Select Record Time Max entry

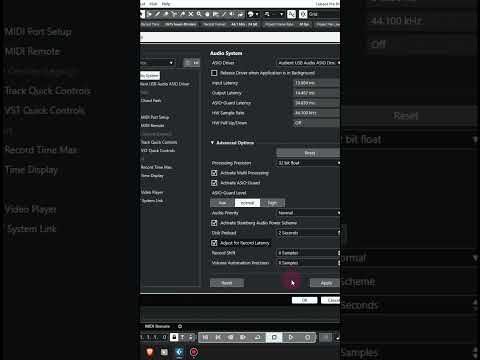tap(156, 167)
